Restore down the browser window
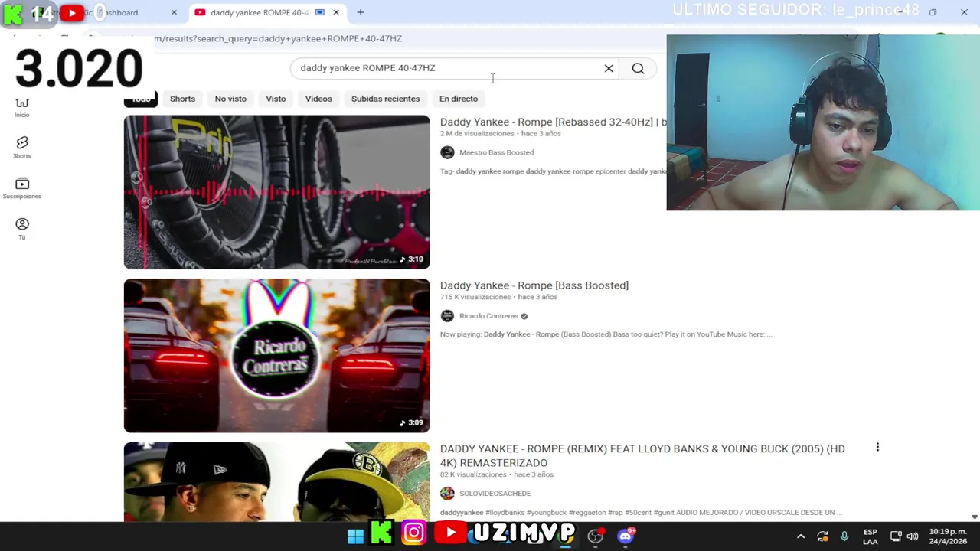Viewport: 980px width, 551px height. pos(933,12)
